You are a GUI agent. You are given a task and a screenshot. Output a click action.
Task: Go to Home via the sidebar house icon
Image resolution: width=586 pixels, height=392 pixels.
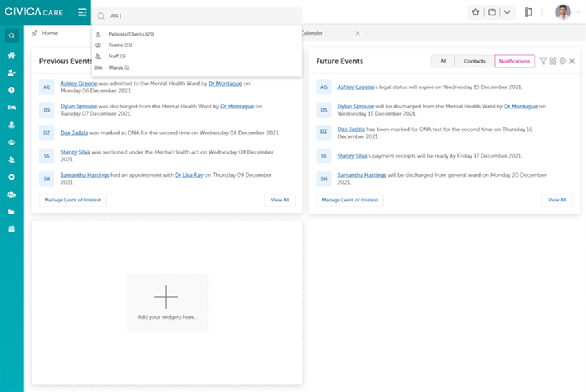click(12, 56)
